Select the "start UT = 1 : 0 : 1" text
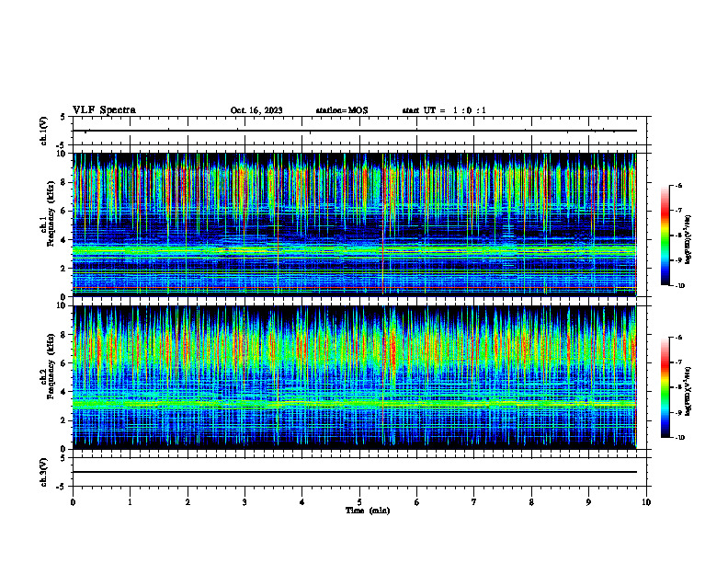The height and width of the screenshot is (563, 728). (x=444, y=110)
